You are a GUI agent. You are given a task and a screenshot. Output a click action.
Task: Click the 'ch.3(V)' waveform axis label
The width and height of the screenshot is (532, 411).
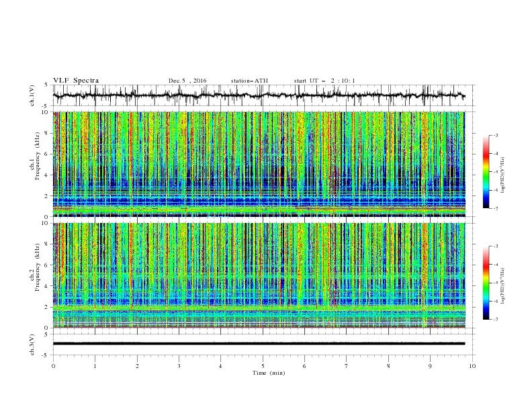click(32, 345)
